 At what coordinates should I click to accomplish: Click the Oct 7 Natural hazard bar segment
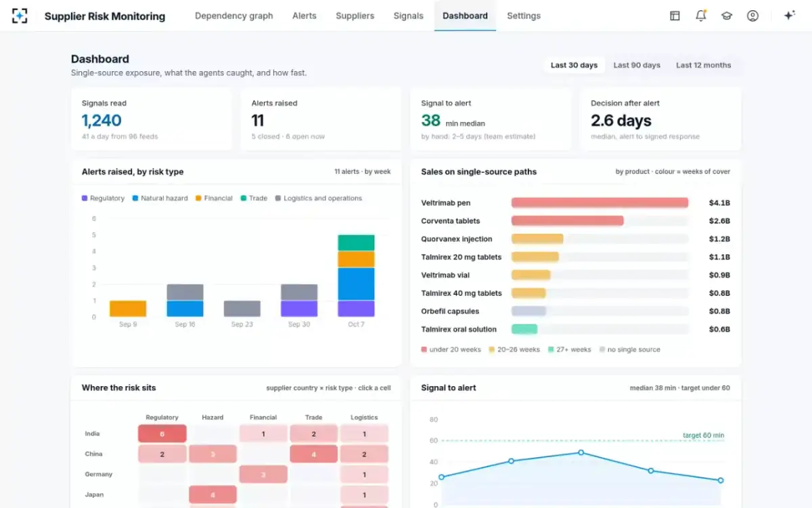pos(356,284)
